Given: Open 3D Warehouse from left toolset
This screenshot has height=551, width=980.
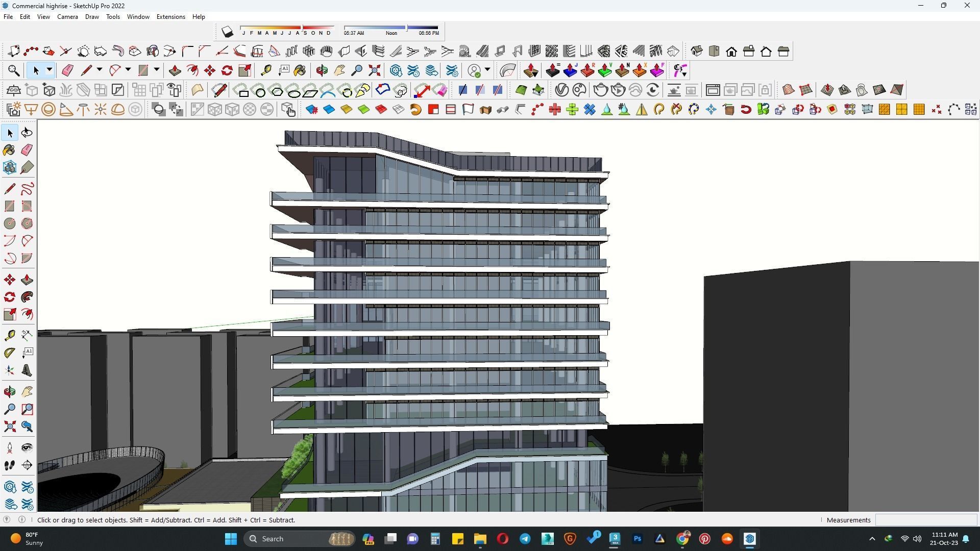Looking at the screenshot, I should [x=10, y=487].
